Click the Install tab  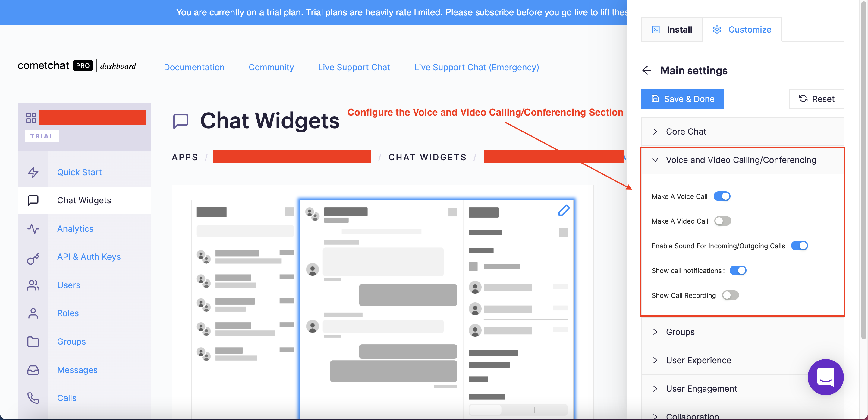point(672,29)
